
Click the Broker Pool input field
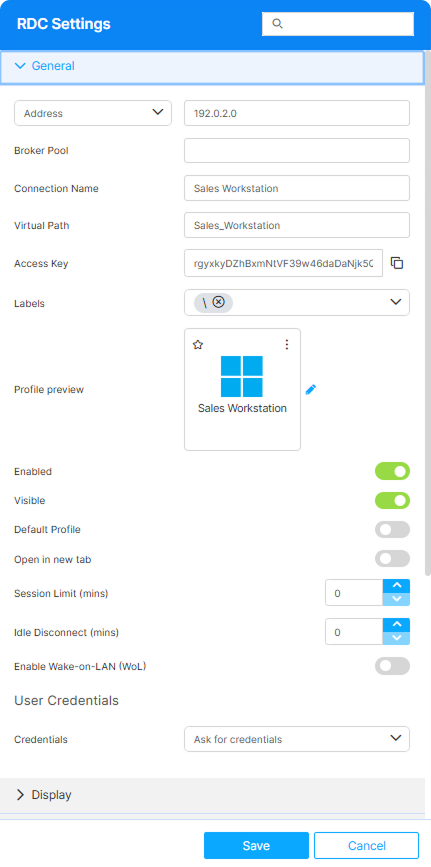pos(297,150)
